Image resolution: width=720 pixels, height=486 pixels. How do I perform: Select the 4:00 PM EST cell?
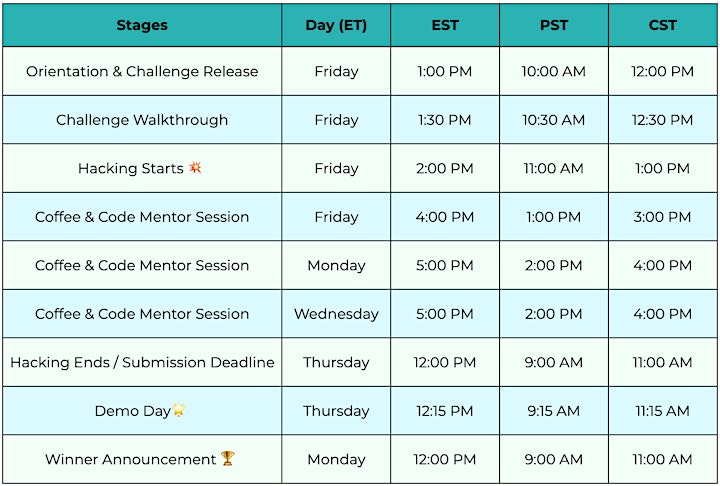tap(445, 217)
